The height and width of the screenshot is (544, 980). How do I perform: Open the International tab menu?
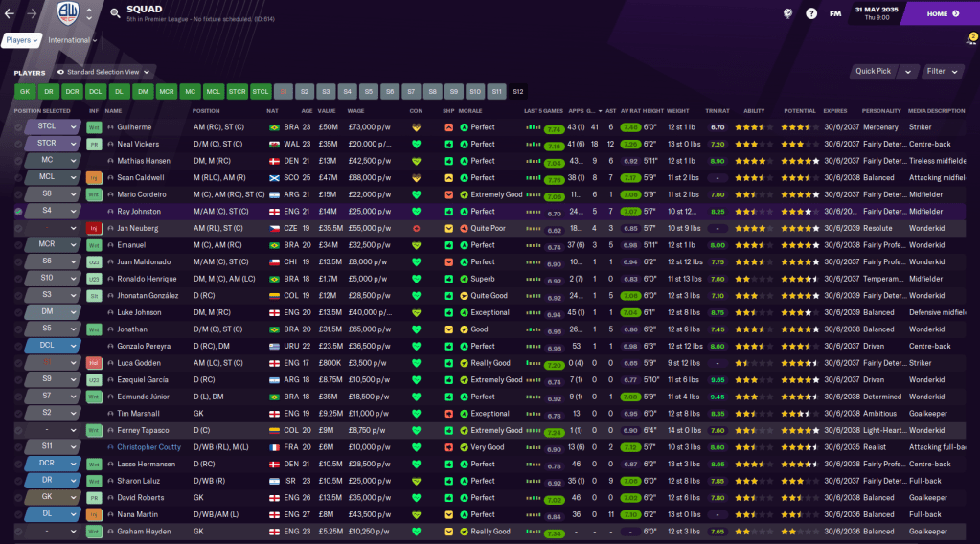(x=73, y=40)
